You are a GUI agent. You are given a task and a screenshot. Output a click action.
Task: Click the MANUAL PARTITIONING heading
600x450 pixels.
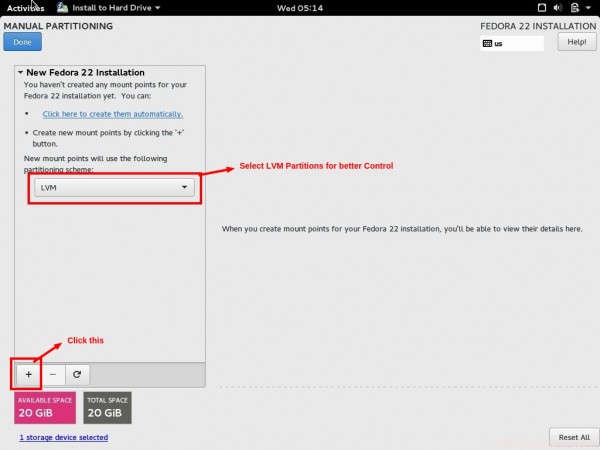58,26
